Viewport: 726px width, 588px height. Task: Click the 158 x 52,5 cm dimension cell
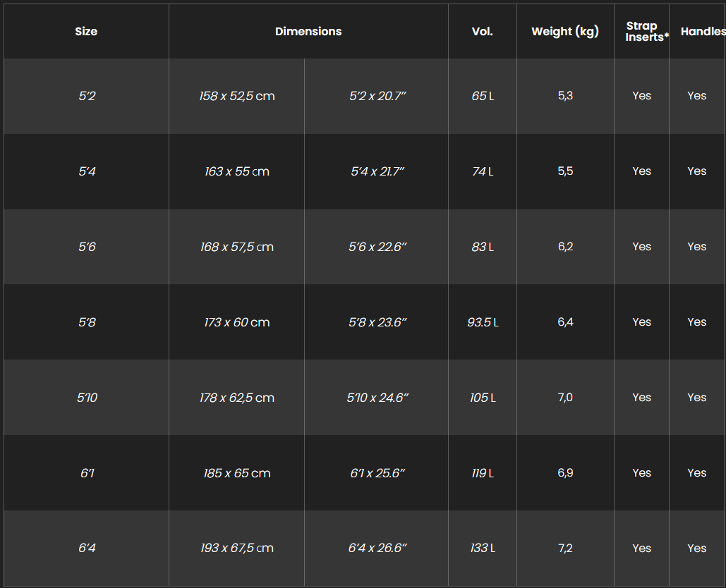click(x=237, y=96)
